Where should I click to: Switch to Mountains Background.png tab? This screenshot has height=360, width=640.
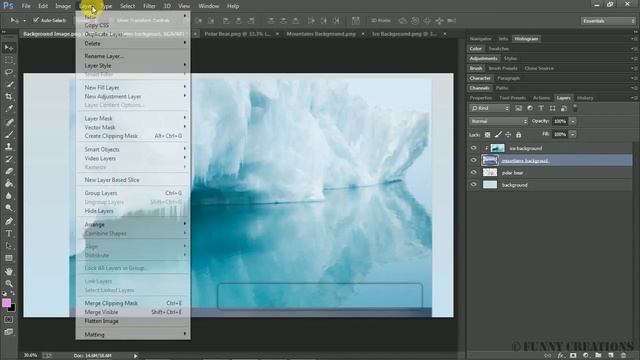pos(321,34)
